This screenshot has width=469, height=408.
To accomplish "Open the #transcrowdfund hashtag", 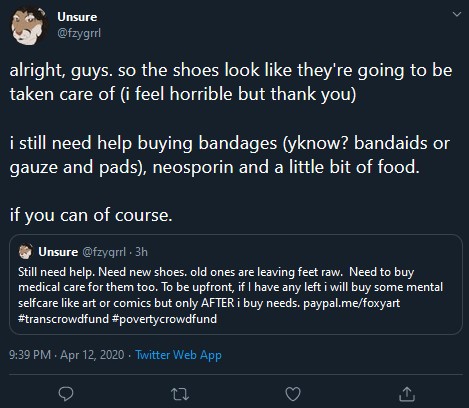I will click(63, 319).
